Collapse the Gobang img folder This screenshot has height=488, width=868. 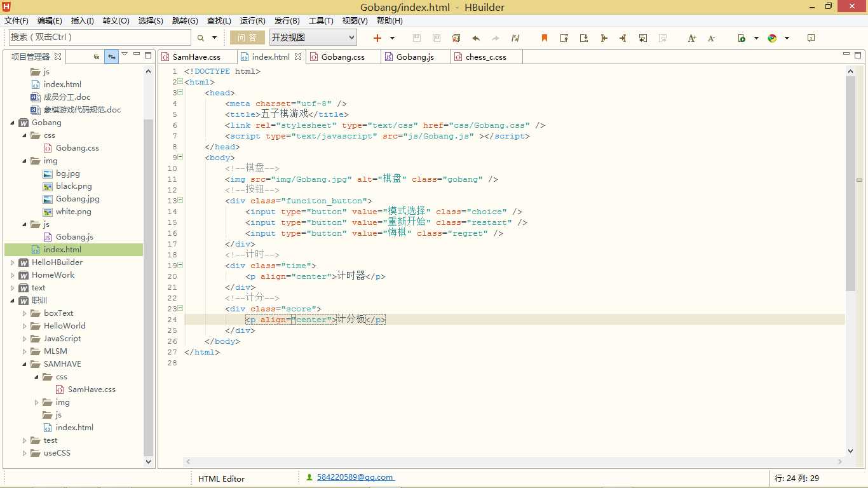point(24,161)
